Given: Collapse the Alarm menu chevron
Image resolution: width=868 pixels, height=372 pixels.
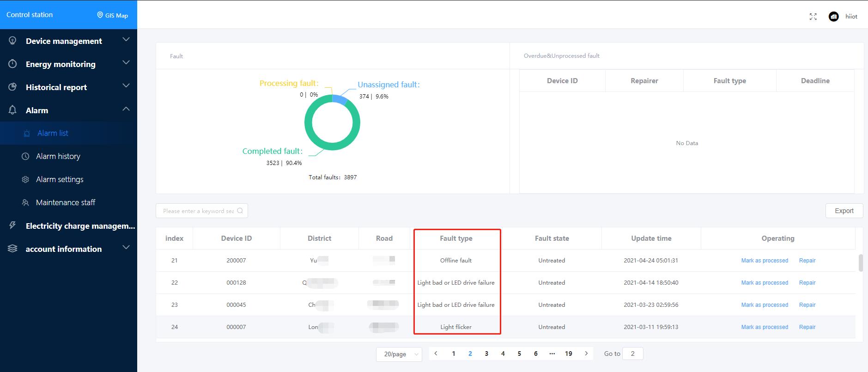Looking at the screenshot, I should point(126,109).
